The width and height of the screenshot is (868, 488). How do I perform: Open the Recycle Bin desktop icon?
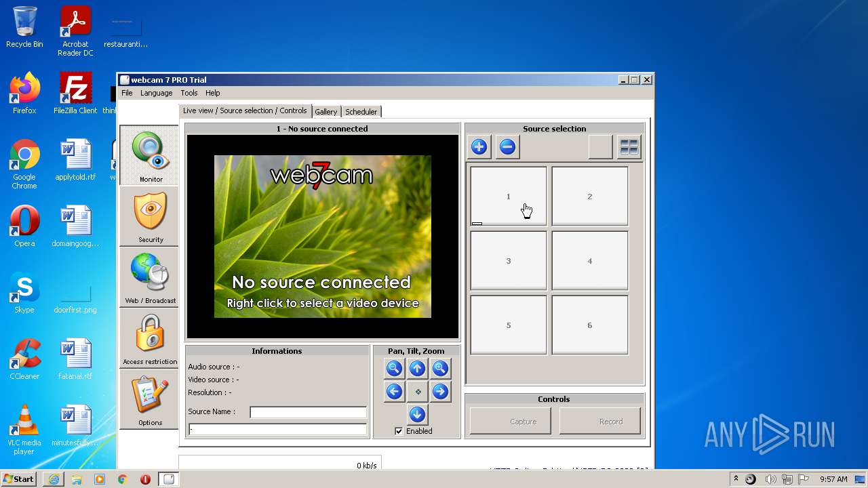(x=24, y=27)
